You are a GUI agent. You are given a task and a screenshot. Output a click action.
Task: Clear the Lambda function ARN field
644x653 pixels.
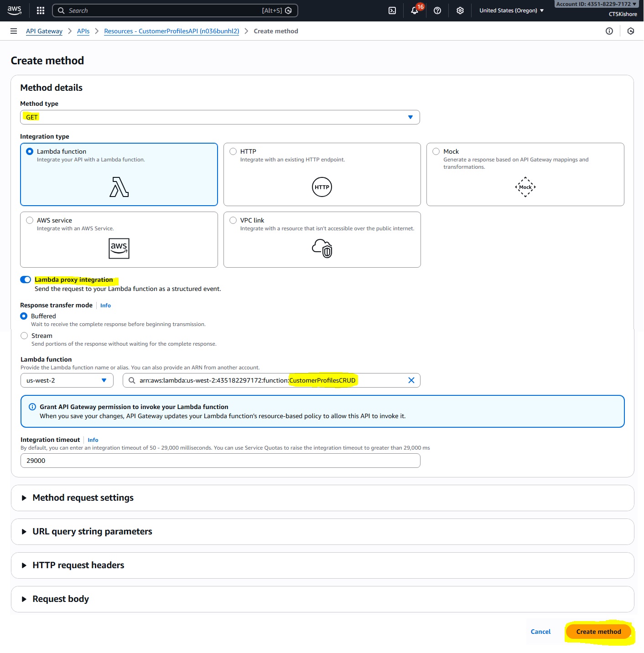coord(411,380)
